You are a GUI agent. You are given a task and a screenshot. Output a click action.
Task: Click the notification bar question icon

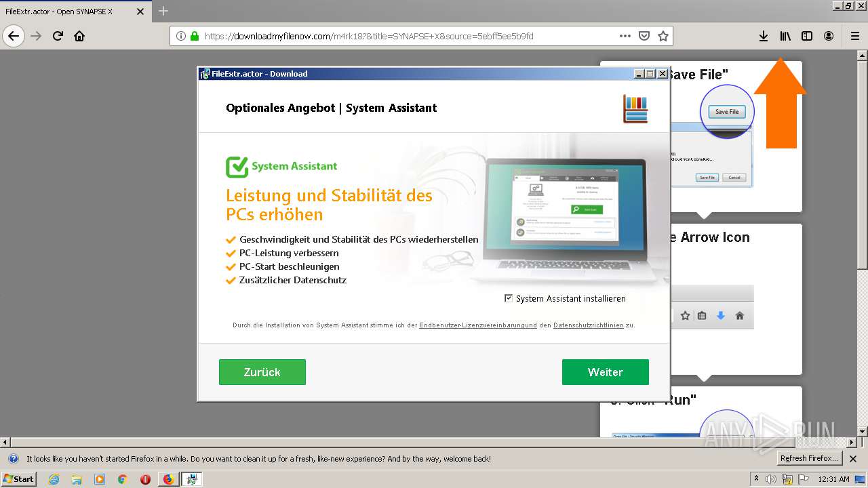(12, 459)
